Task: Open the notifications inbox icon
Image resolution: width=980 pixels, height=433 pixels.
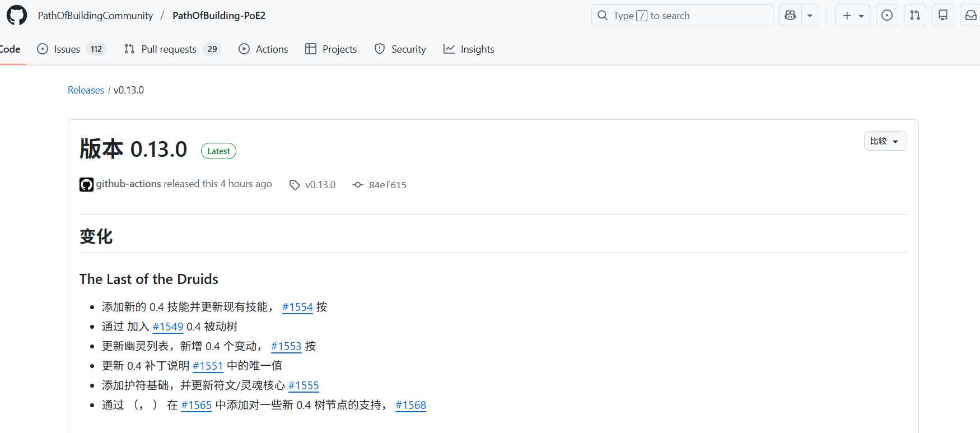Action: coord(971,16)
